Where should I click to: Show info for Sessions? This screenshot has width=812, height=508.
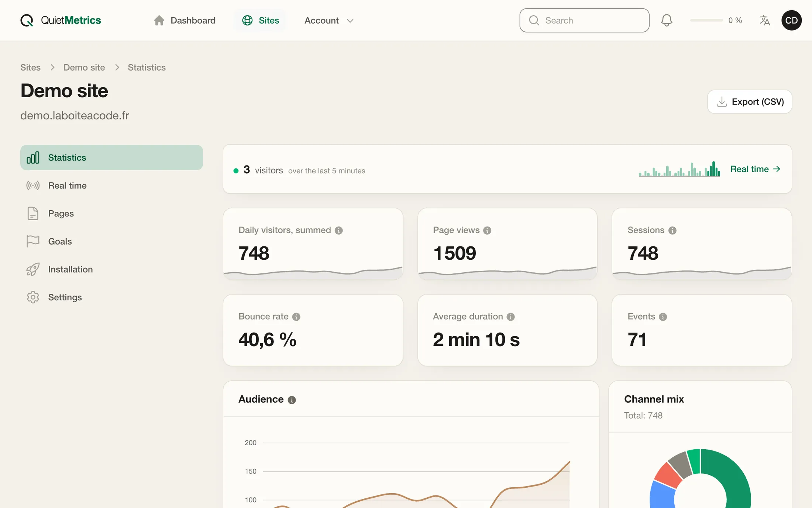672,231
